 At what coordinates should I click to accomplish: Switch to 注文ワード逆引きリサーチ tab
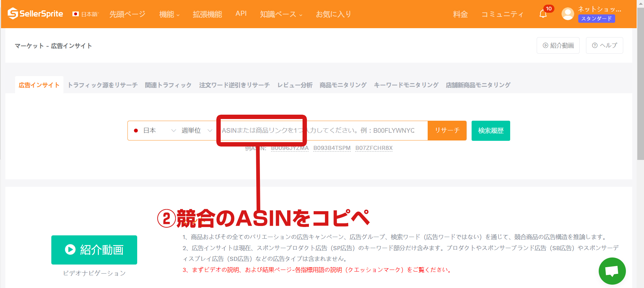click(234, 85)
